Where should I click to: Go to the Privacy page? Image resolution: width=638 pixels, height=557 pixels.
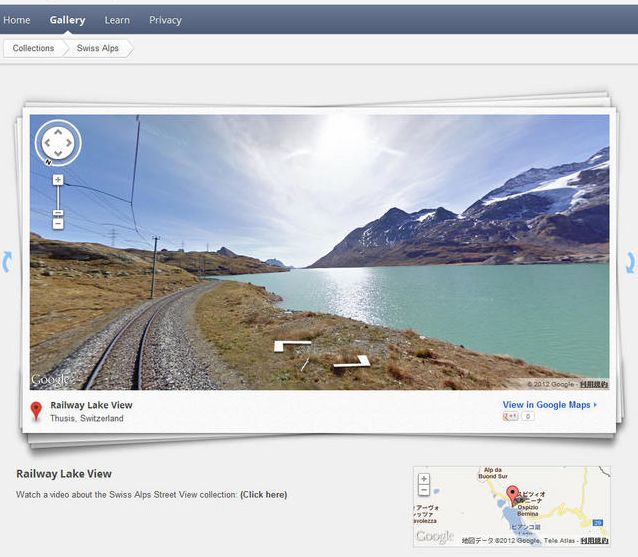pyautogui.click(x=165, y=20)
